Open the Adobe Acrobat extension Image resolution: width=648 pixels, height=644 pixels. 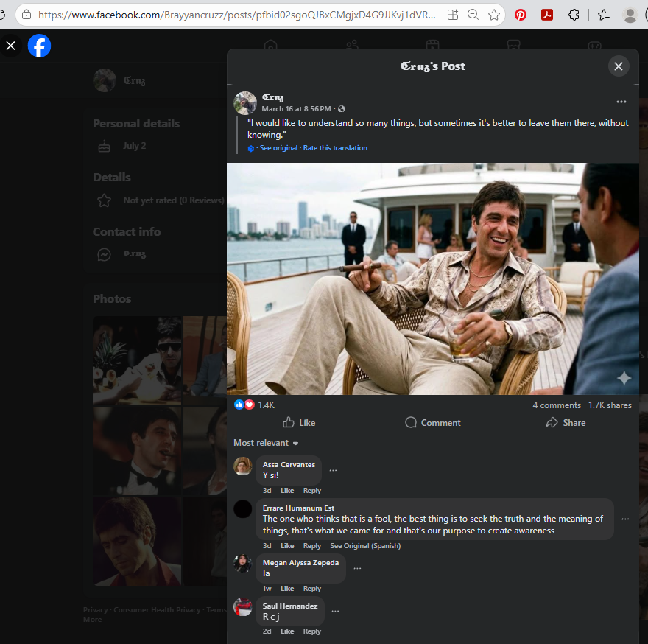547,15
